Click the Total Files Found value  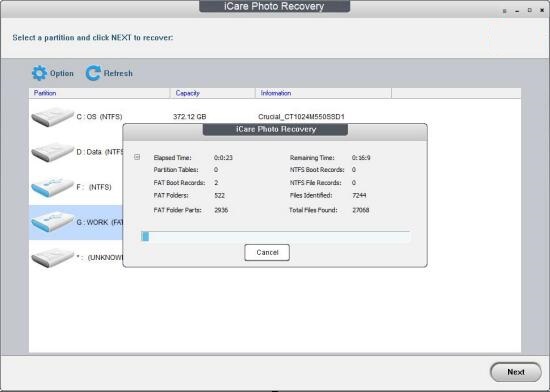pos(361,210)
